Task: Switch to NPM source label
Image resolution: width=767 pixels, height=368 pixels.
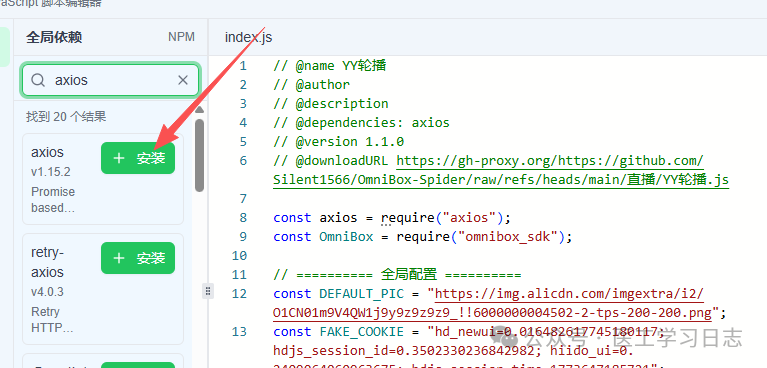Action: tap(181, 37)
